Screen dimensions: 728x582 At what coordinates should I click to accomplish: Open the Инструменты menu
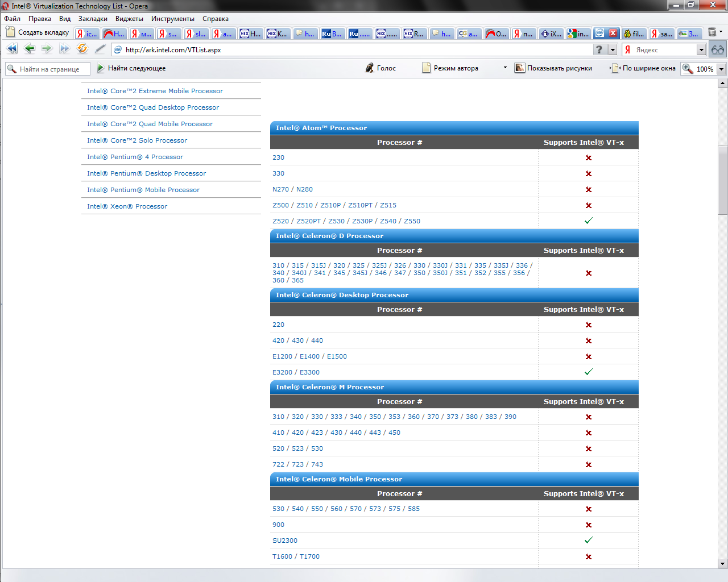(173, 19)
